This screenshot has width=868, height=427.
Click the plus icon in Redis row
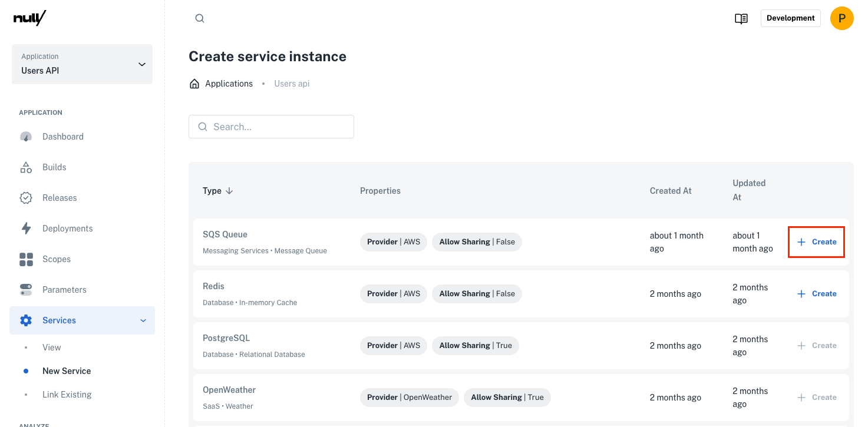(801, 294)
